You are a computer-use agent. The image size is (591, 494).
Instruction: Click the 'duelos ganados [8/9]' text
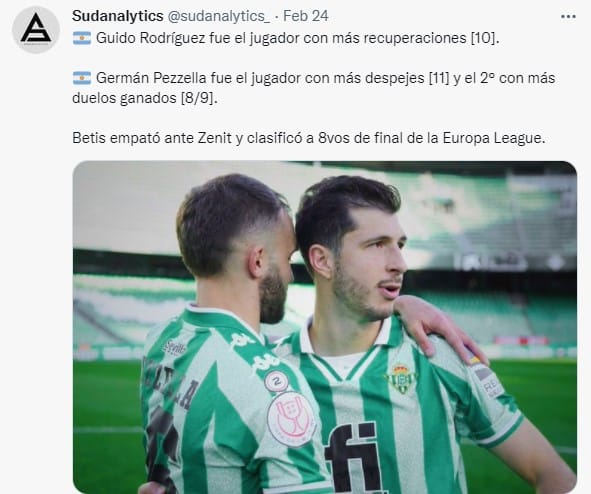(145, 98)
